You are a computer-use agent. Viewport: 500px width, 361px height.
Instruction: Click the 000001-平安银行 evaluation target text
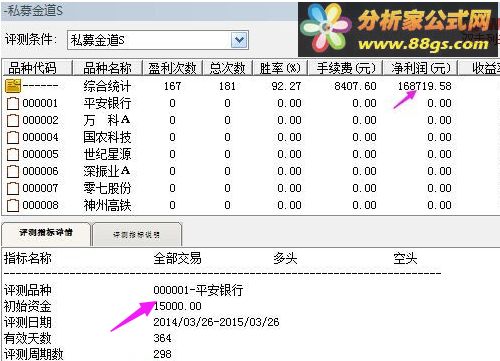pyautogui.click(x=198, y=290)
